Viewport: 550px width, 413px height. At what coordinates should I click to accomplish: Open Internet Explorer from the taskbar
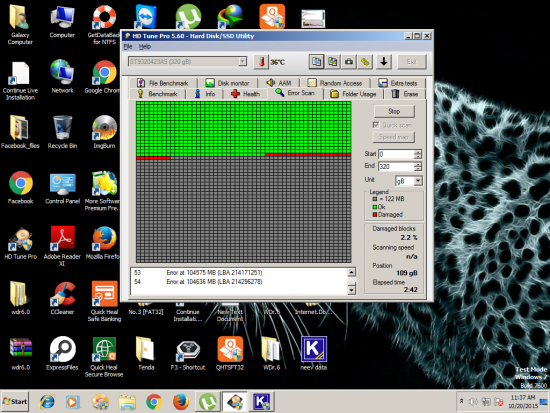[x=47, y=401]
